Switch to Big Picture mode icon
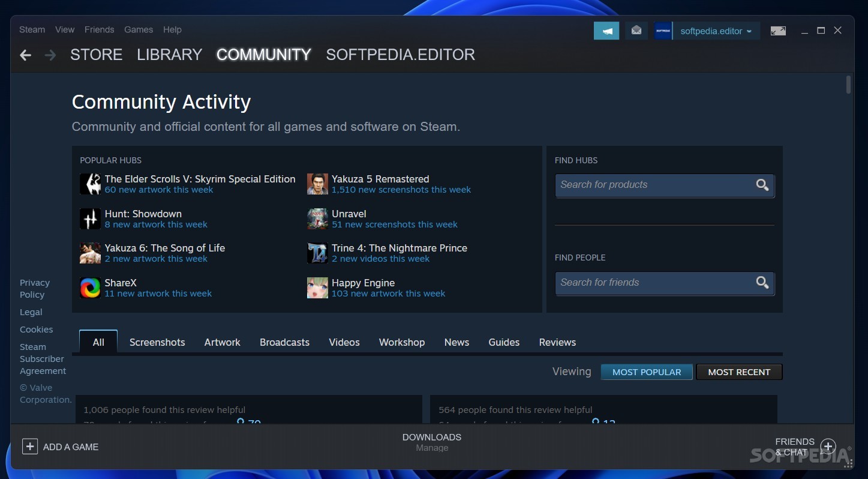 pyautogui.click(x=778, y=31)
